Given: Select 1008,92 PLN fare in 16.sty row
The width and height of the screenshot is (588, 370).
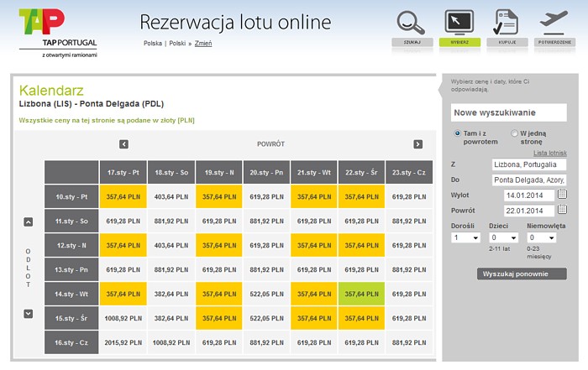Looking at the screenshot, I should (x=171, y=342).
